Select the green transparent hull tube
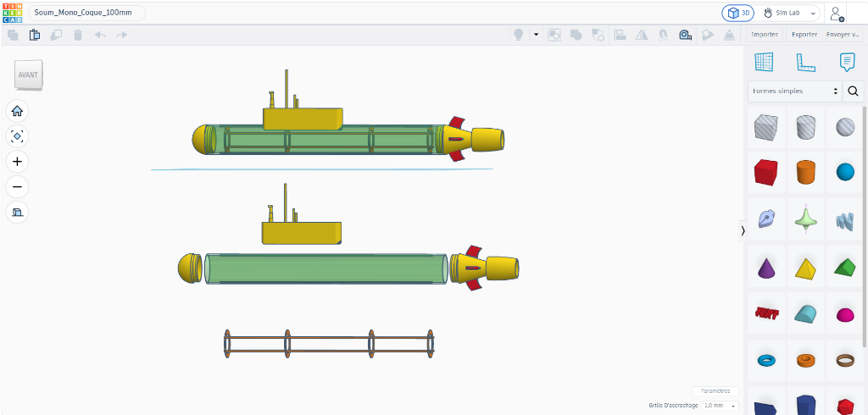This screenshot has width=868, height=415. pyautogui.click(x=326, y=269)
